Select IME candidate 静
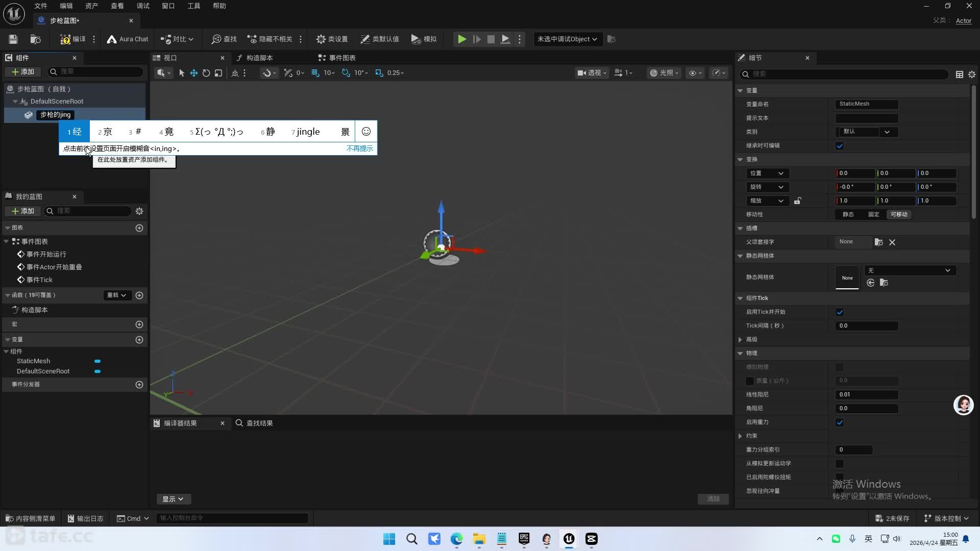Screen dimensions: 980x551 (268, 132)
